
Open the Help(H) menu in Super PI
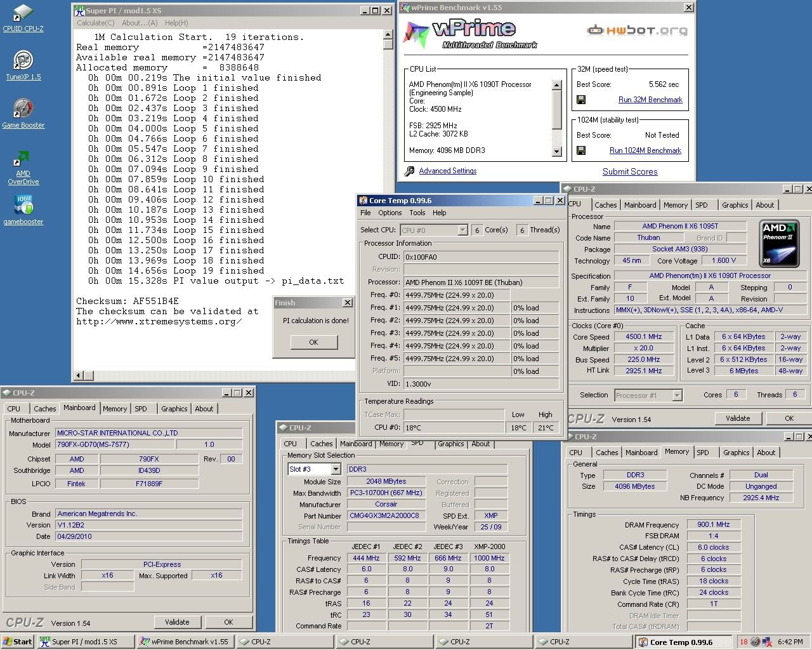click(x=176, y=23)
